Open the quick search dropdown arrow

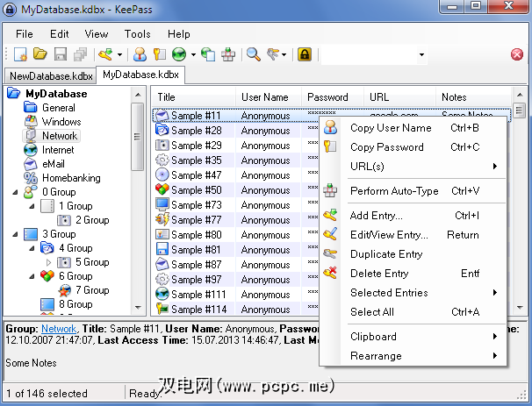421,54
